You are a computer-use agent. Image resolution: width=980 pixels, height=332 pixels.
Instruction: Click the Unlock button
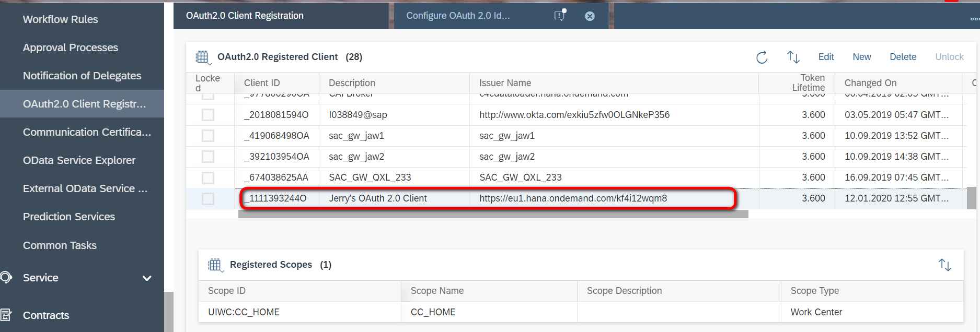(x=949, y=57)
